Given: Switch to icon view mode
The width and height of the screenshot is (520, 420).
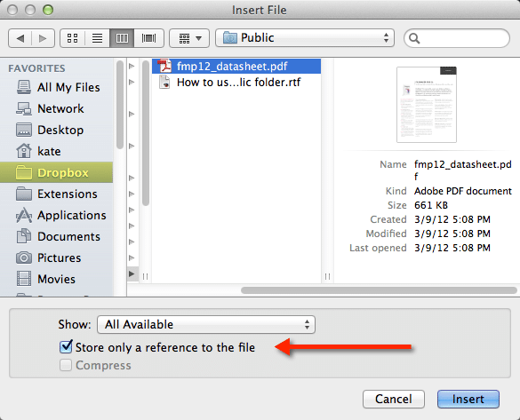Looking at the screenshot, I should [72, 38].
